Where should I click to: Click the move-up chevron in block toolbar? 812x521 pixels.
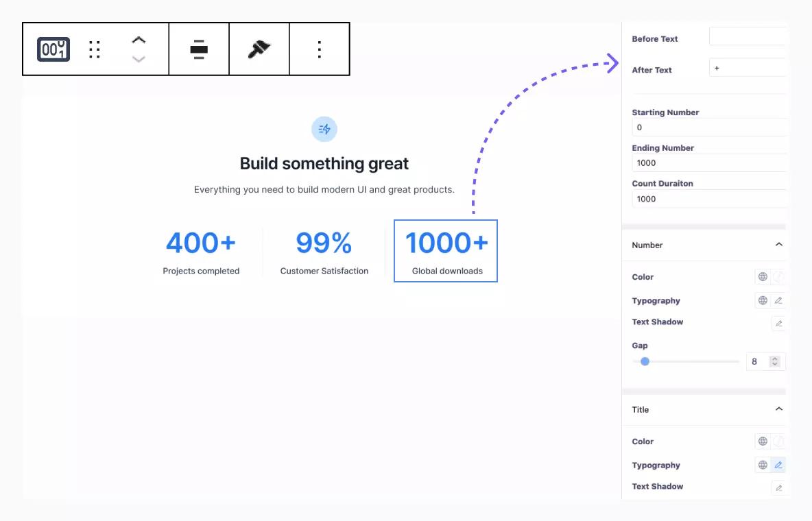[138, 40]
